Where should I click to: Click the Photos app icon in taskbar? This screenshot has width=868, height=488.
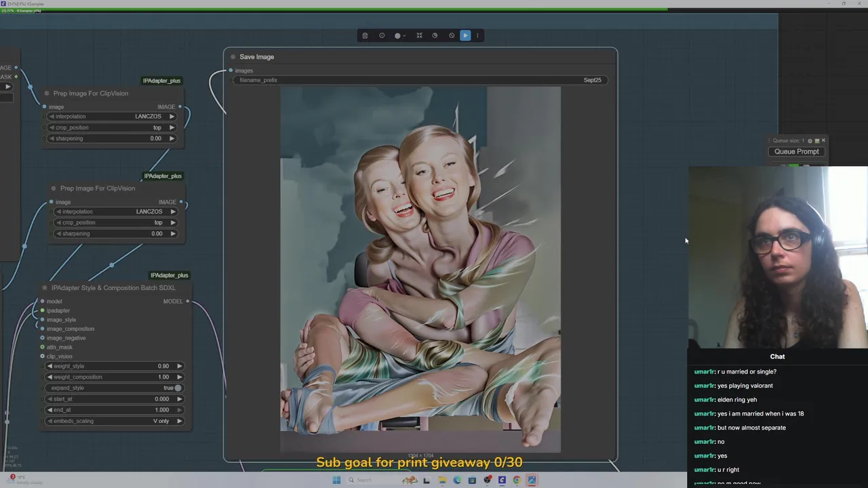(532, 480)
